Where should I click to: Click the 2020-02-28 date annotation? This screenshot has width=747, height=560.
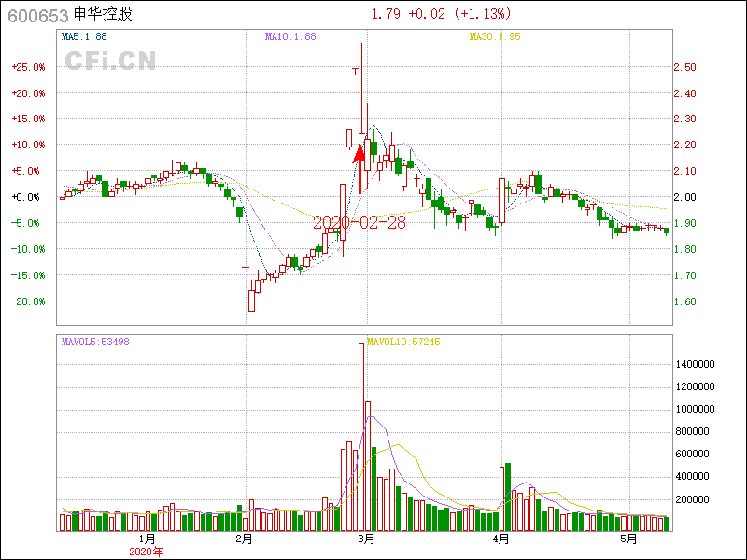(x=359, y=222)
